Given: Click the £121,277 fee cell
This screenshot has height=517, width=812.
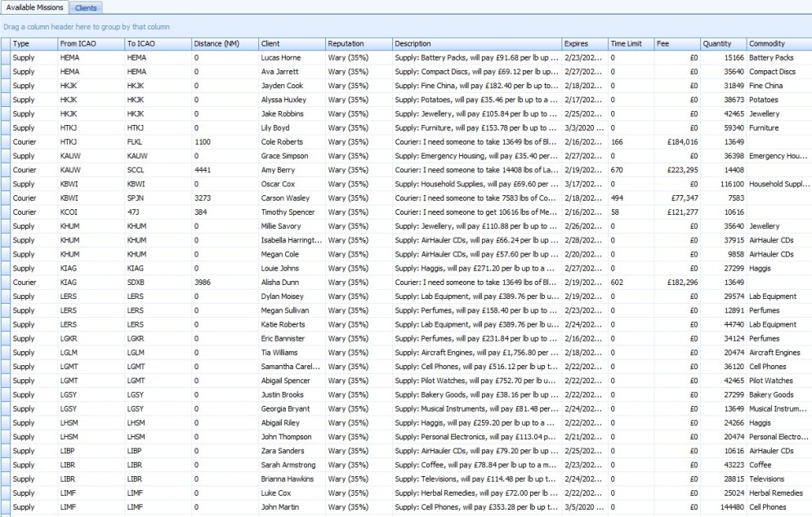Looking at the screenshot, I should click(678, 212).
